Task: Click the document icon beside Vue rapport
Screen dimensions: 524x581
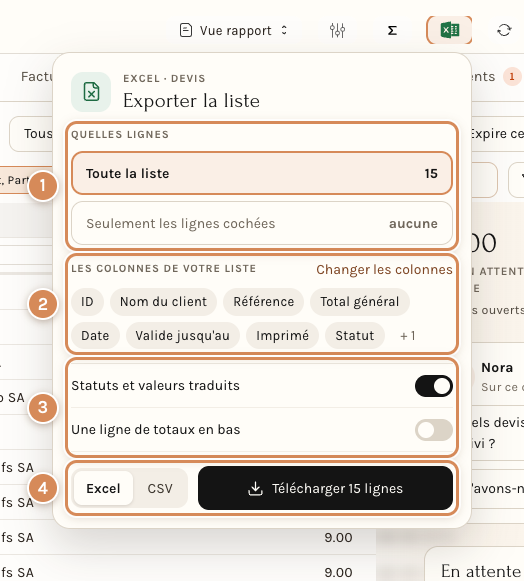Action: coord(186,30)
